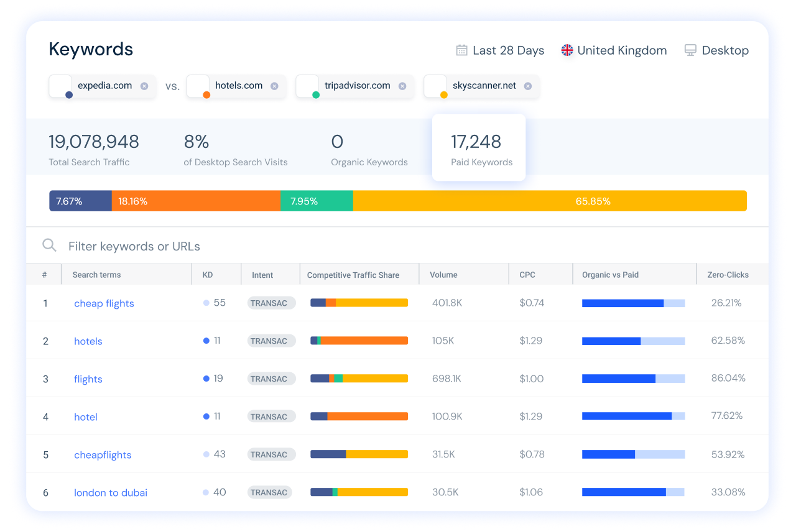Image resolution: width=796 pixels, height=532 pixels.
Task: Remove hotels.com from the comparison
Action: click(274, 86)
